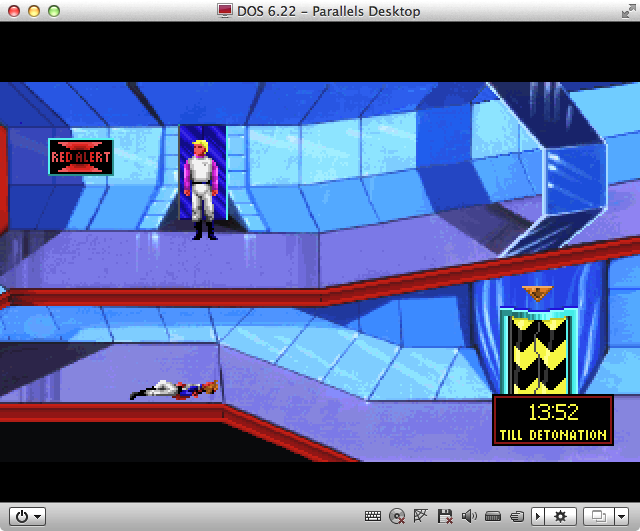Click the Coherence view mode button
640x531 pixels.
click(x=599, y=516)
